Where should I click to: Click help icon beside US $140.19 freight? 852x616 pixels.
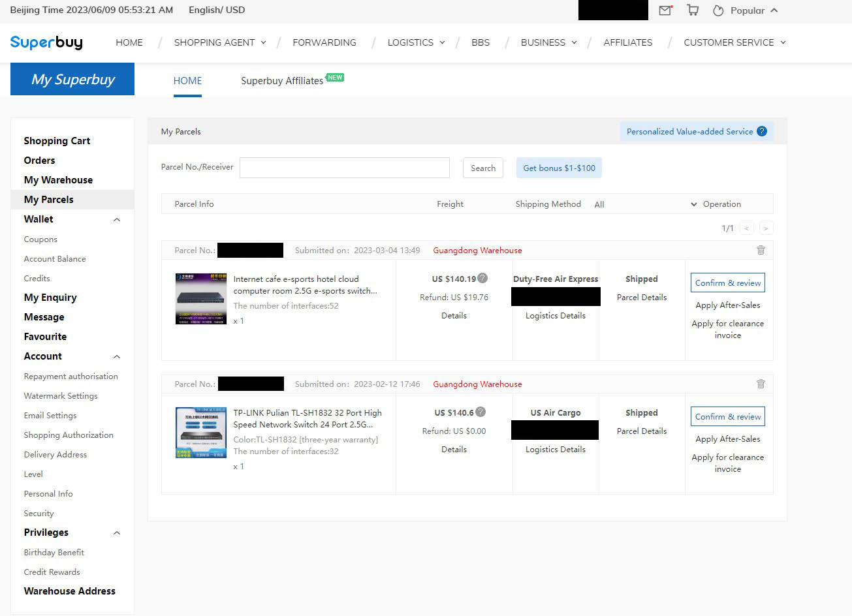click(482, 279)
